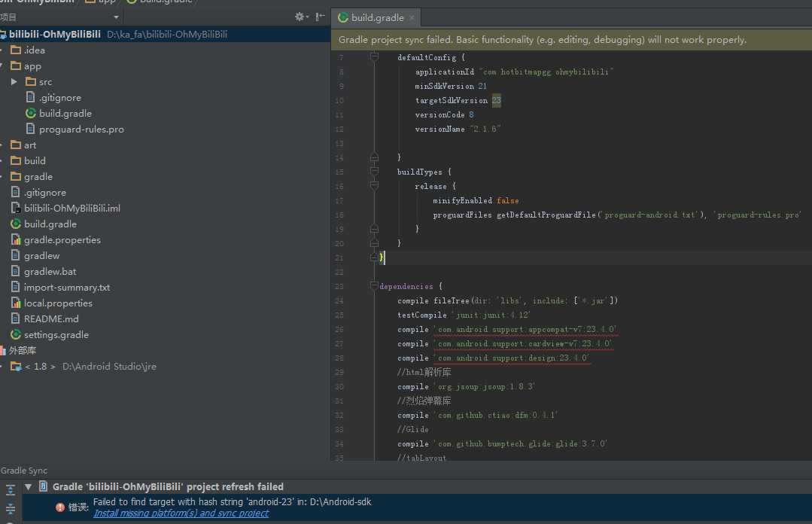Image resolution: width=812 pixels, height=524 pixels.
Task: Select the build folder
Action: (35, 161)
